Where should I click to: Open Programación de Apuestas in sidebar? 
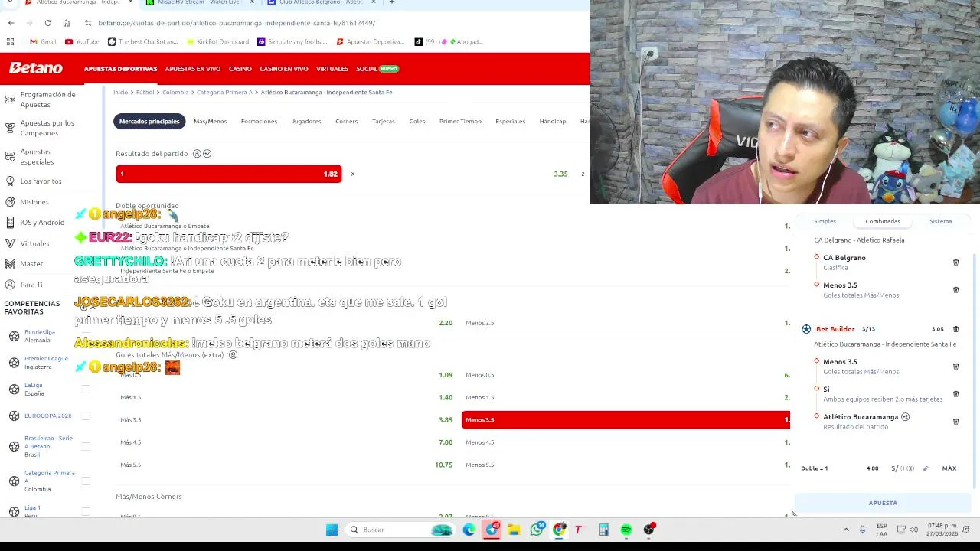[x=47, y=99]
